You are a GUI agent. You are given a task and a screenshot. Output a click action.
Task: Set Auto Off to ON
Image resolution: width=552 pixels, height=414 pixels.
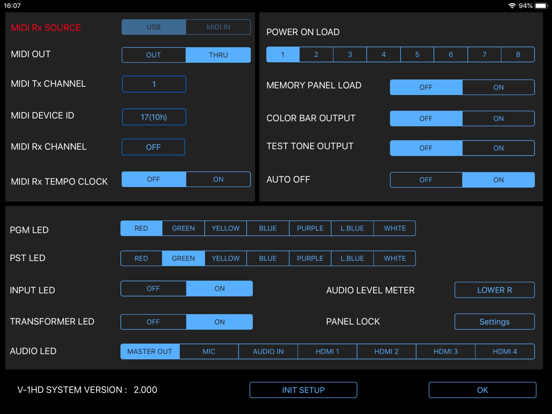pos(498,180)
